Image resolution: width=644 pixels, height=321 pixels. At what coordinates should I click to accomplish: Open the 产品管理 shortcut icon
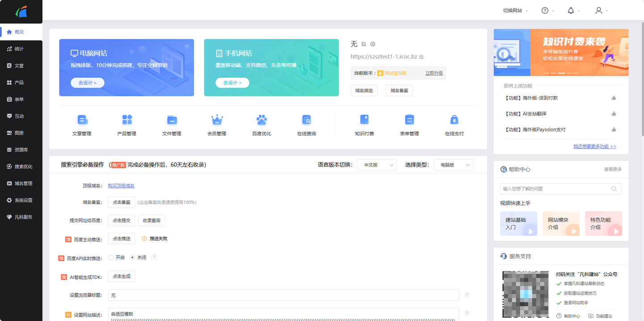point(127,120)
